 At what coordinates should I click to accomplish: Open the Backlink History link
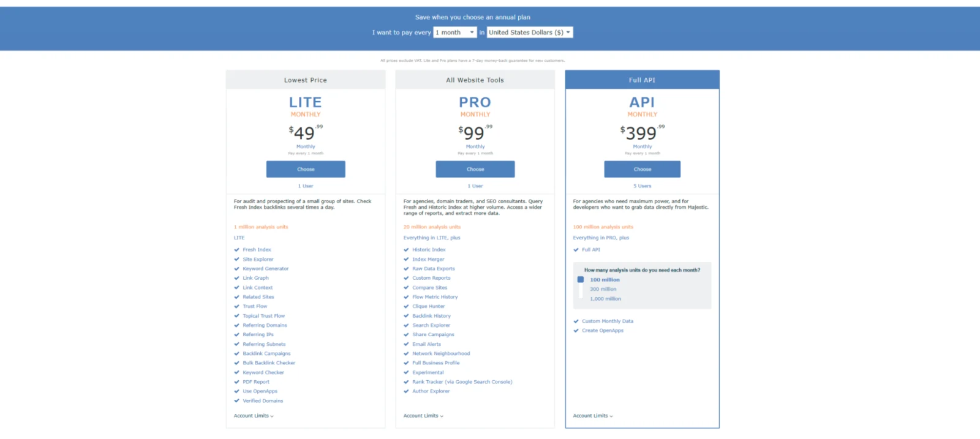pos(431,316)
